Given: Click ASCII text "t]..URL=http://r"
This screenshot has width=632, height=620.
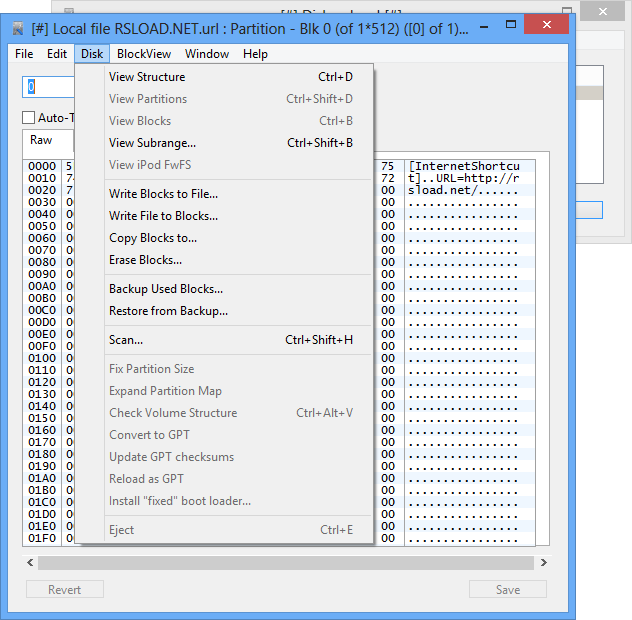Looking at the screenshot, I should tap(464, 178).
